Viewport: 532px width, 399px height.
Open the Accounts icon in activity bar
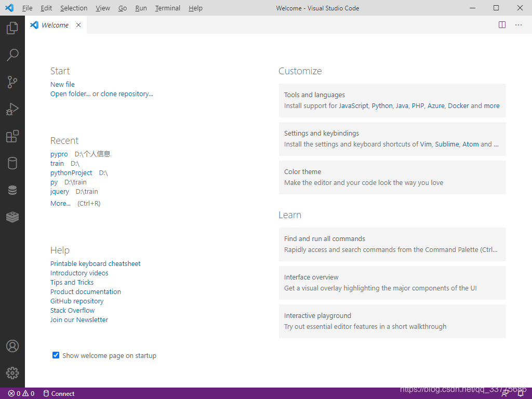tap(12, 346)
